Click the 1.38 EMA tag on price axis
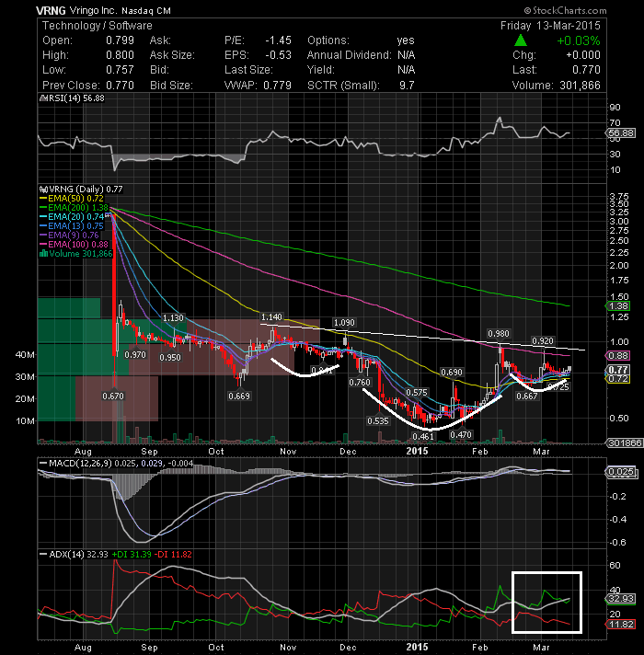This screenshot has width=644, height=655. [x=617, y=305]
